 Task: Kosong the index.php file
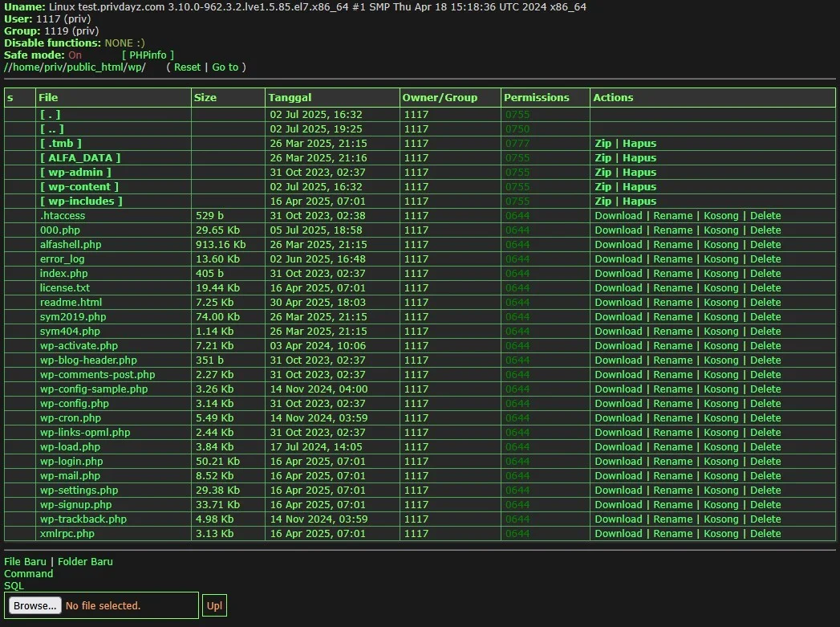pos(721,273)
